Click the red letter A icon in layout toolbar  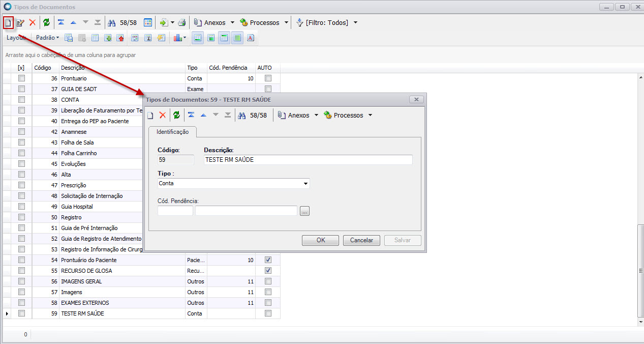pos(251,38)
